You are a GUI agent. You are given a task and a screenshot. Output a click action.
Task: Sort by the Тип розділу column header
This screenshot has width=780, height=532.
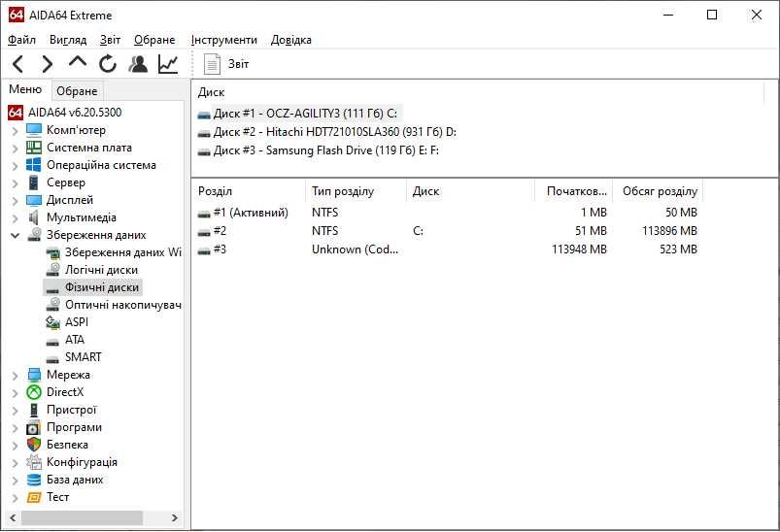[x=356, y=191]
